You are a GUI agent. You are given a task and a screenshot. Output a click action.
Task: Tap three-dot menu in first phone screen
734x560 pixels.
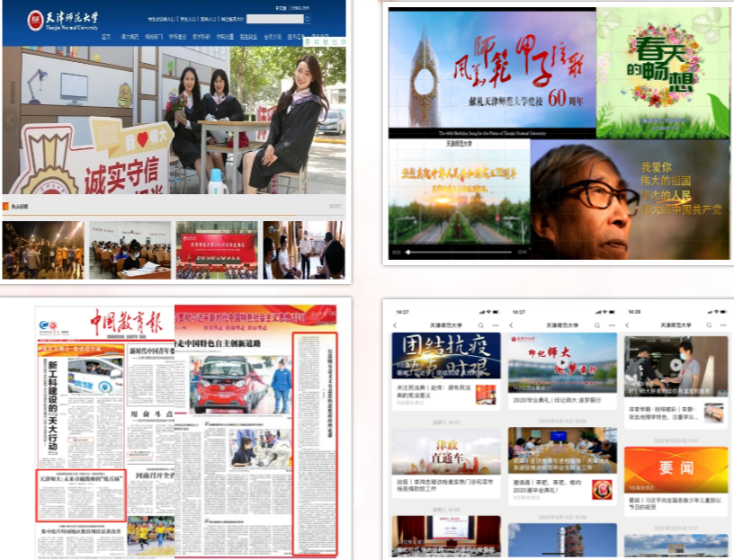(497, 324)
